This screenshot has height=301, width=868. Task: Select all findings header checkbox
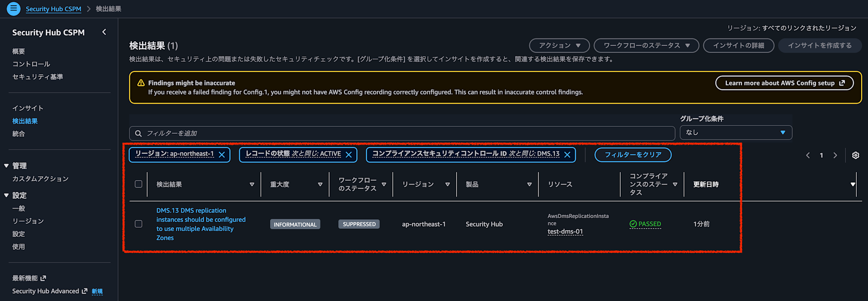138,184
